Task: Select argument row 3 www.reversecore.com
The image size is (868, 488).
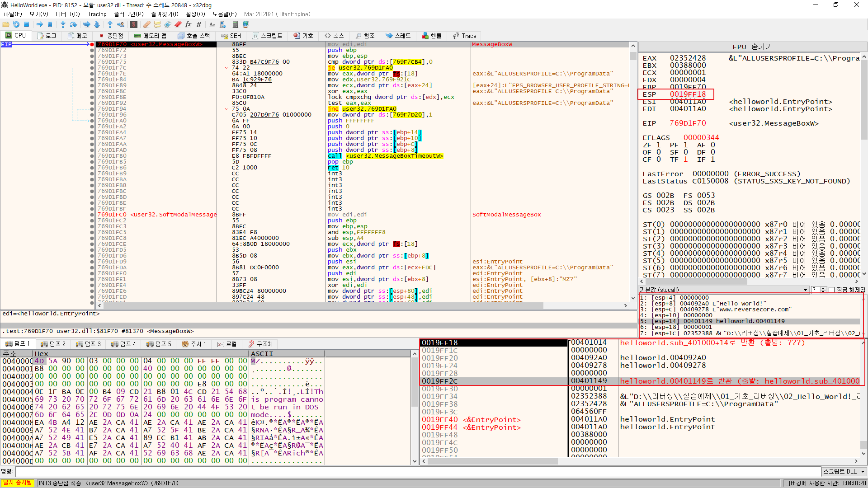Action: pyautogui.click(x=750, y=310)
